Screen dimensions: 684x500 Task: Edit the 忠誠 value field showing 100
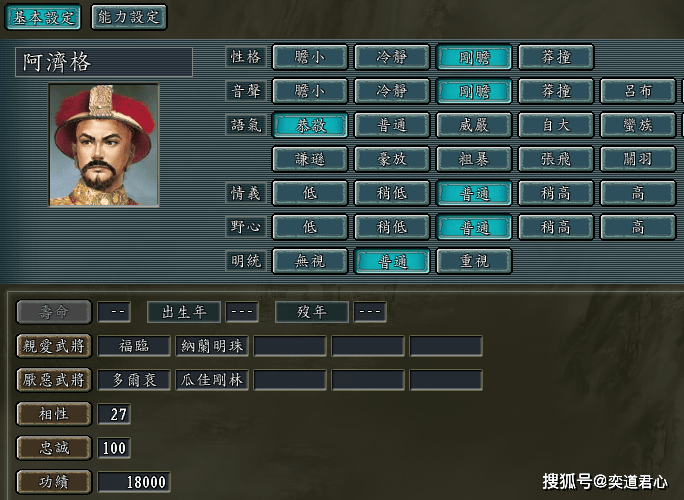114,448
